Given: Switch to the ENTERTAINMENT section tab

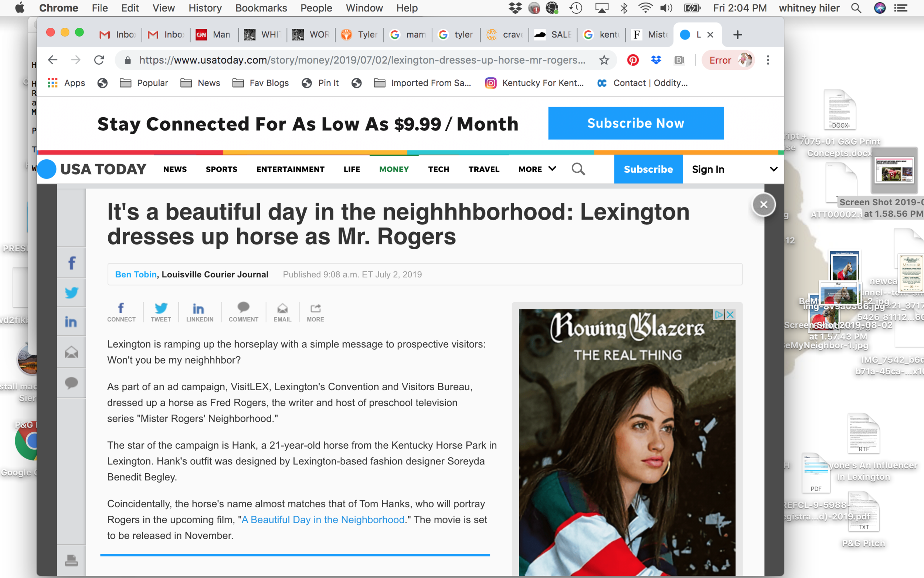Looking at the screenshot, I should 290,169.
